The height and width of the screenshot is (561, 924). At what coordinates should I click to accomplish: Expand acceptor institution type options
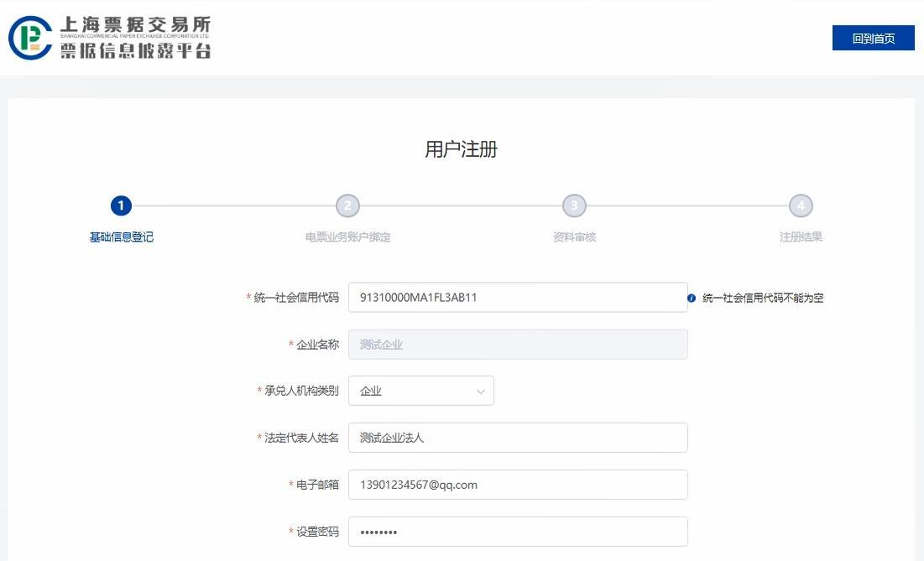420,390
